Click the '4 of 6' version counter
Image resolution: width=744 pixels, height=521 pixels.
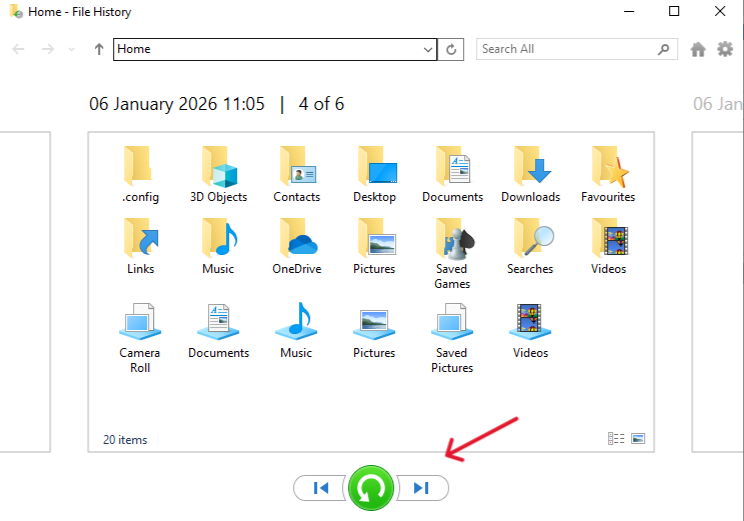point(321,104)
